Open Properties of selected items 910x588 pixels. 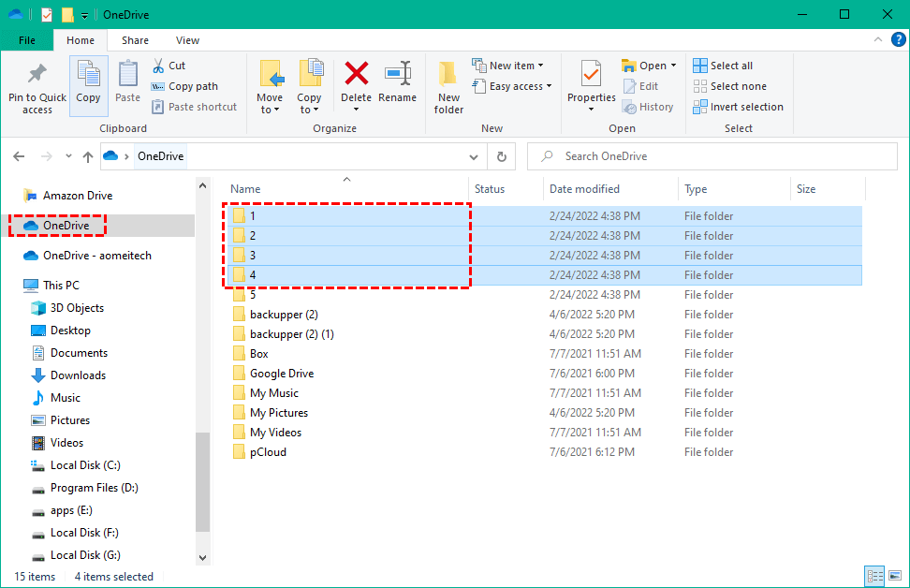[x=591, y=86]
